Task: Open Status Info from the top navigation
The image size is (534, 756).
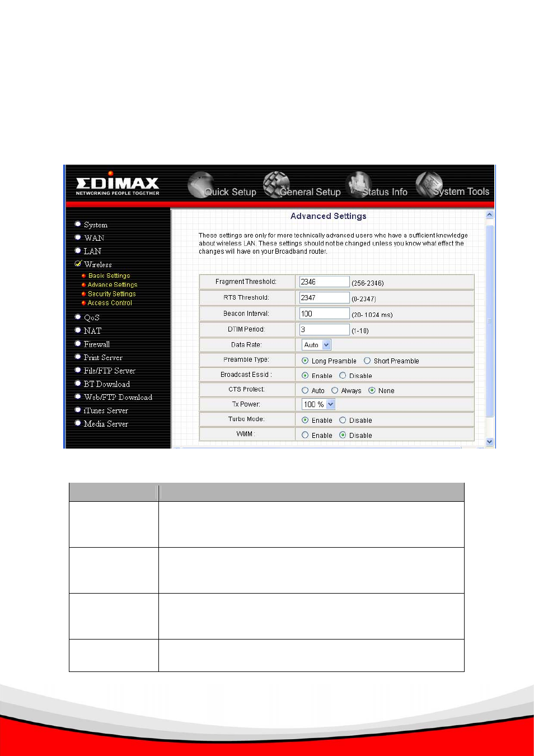Action: [x=377, y=186]
